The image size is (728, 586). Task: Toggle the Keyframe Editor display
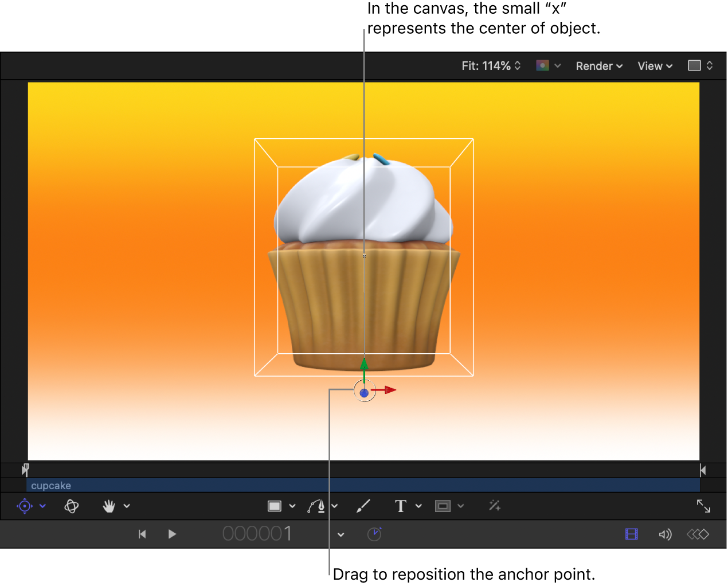(698, 534)
